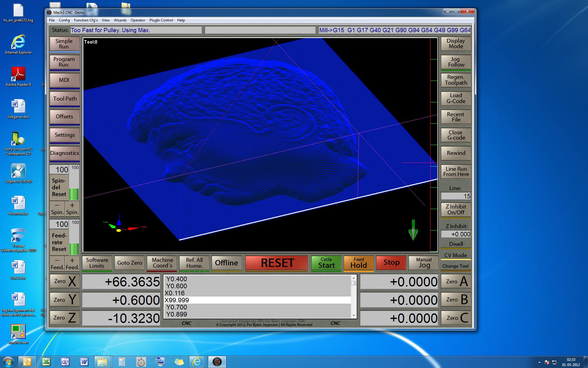
Task: Click Zero Z axis button
Action: pyautogui.click(x=65, y=318)
